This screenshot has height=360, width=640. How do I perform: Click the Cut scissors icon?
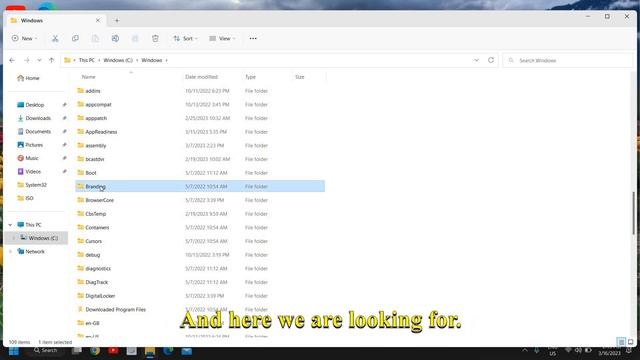click(55, 38)
